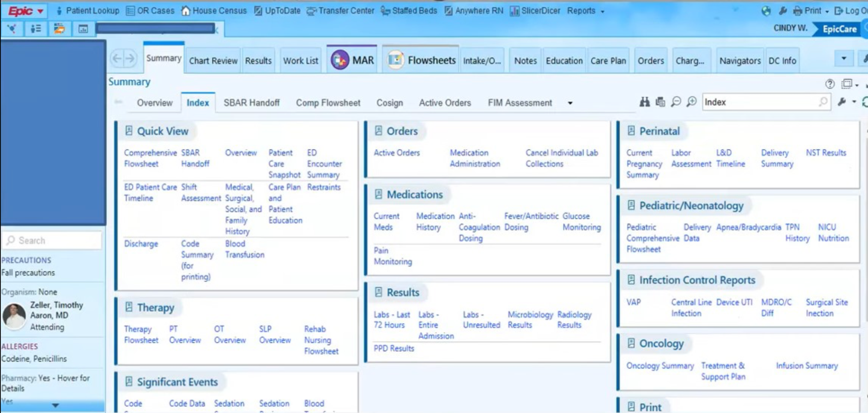Open Staffed Beds in the toolbar
The height and width of the screenshot is (413, 868).
click(x=409, y=10)
